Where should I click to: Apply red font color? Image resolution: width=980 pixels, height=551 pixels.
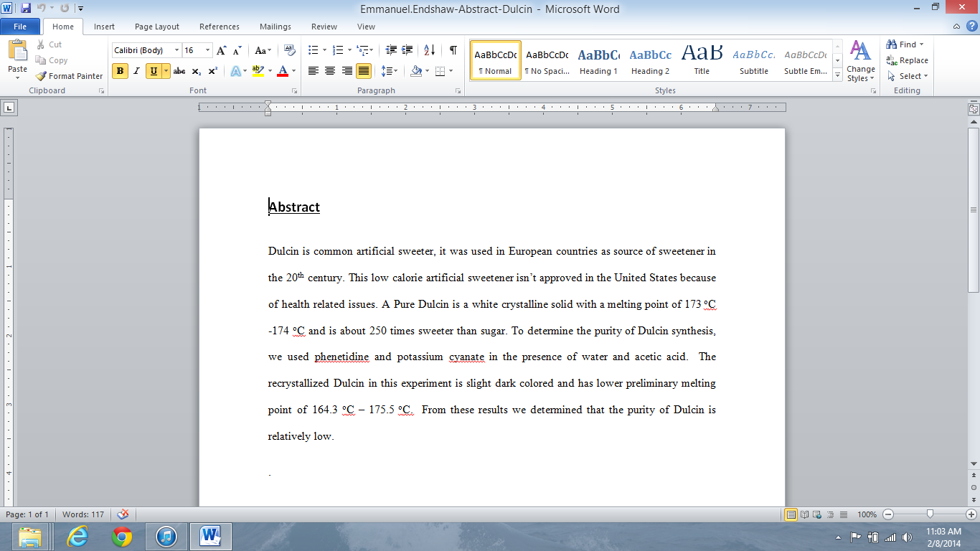(283, 71)
